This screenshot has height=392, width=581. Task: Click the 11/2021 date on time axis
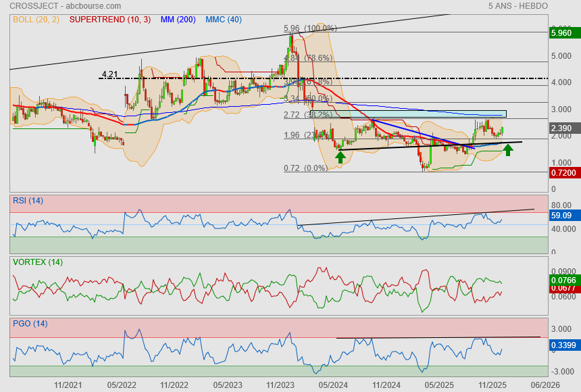(x=69, y=384)
